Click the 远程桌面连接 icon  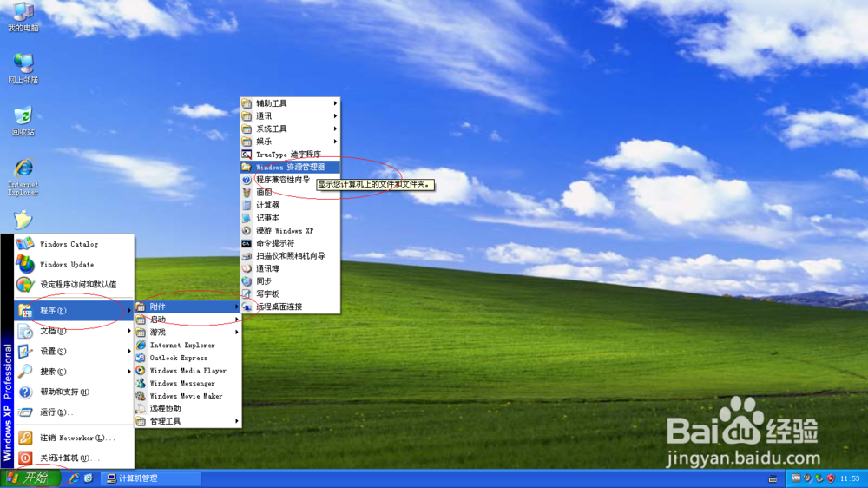[x=247, y=307]
